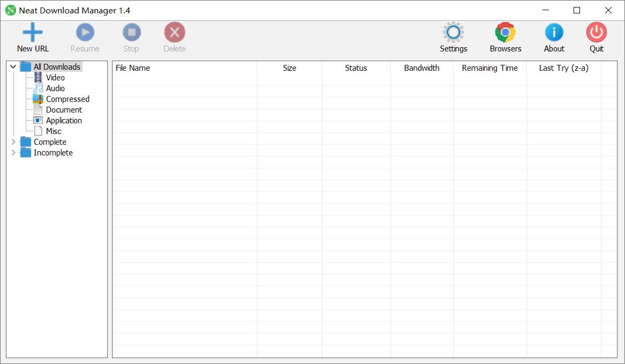Select the Document category label

[64, 110]
